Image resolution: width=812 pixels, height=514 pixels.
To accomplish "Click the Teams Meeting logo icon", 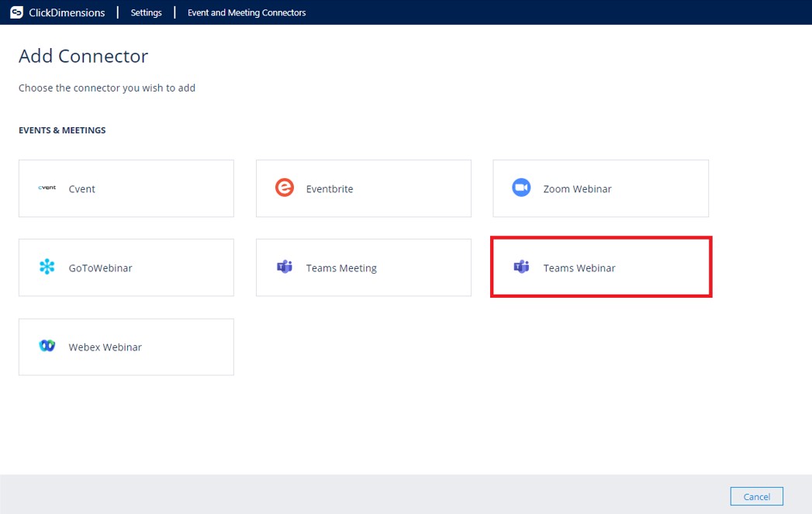I will 285,267.
